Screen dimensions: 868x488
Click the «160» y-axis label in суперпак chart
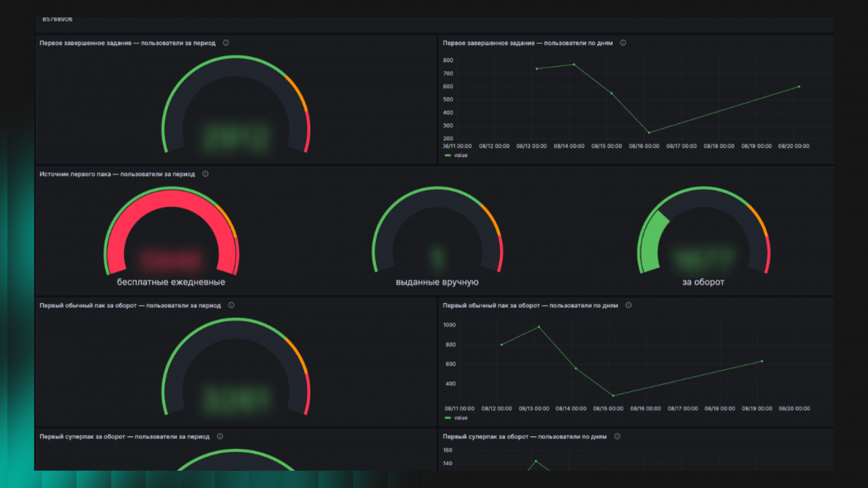pos(447,450)
